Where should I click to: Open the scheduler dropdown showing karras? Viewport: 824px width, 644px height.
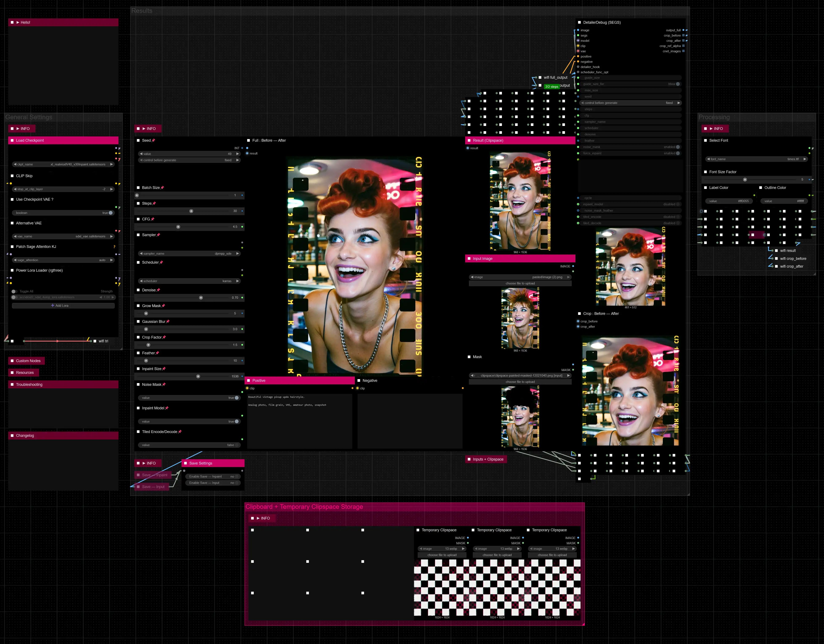tap(189, 281)
